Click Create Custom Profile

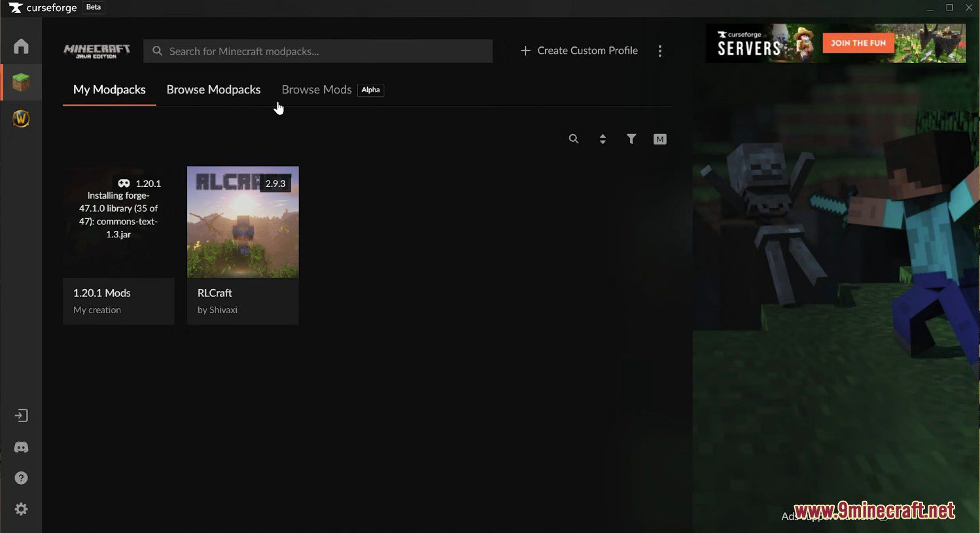point(579,50)
